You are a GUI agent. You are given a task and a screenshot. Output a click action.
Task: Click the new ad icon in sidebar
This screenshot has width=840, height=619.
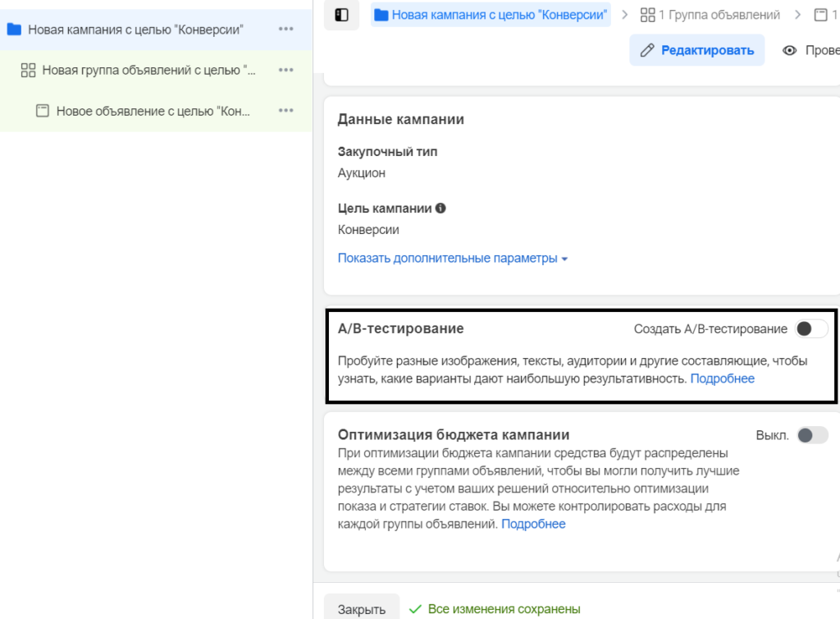point(43,111)
